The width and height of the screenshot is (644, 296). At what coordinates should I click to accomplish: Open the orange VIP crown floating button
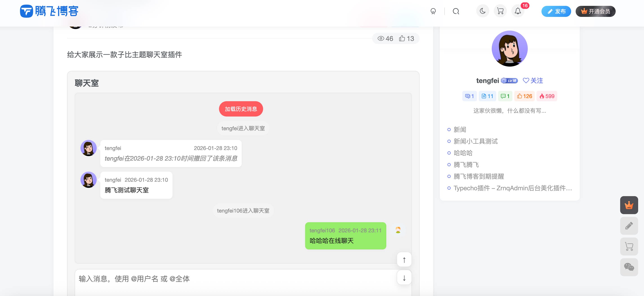click(629, 205)
